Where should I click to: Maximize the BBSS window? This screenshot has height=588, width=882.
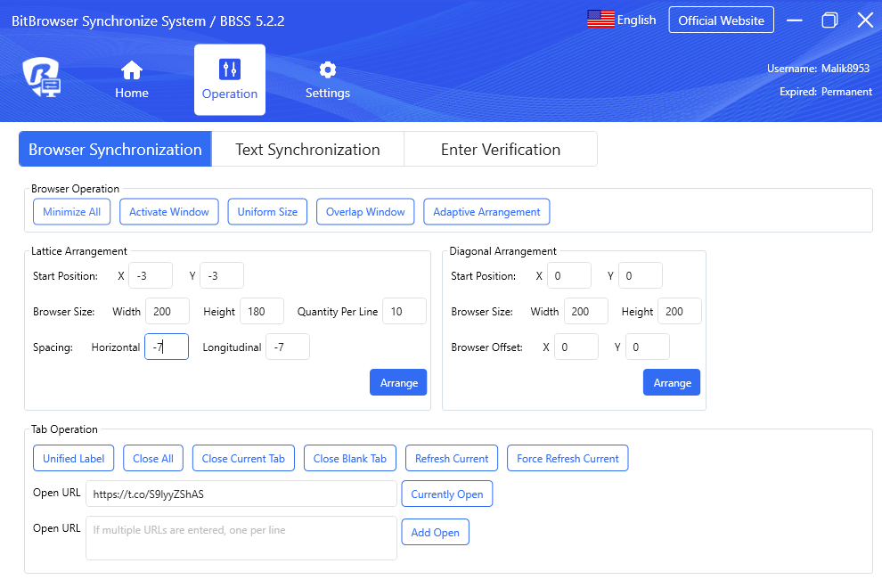click(x=829, y=20)
